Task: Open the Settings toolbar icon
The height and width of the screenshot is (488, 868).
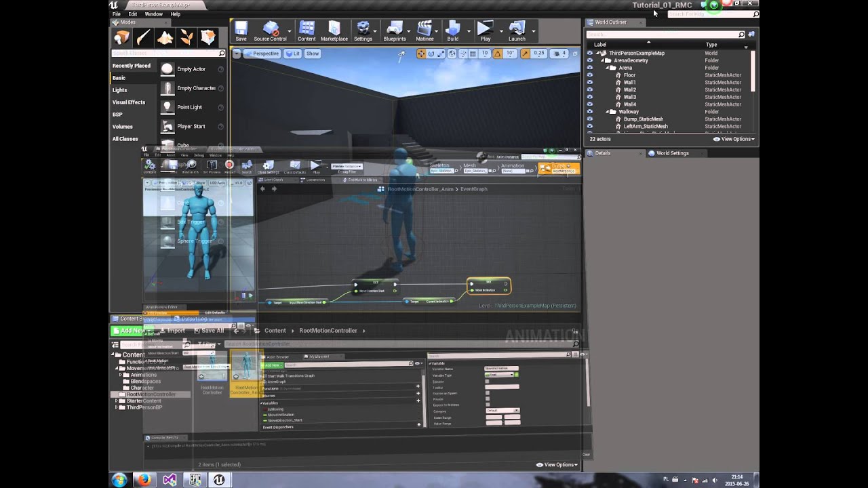Action: coord(363,31)
